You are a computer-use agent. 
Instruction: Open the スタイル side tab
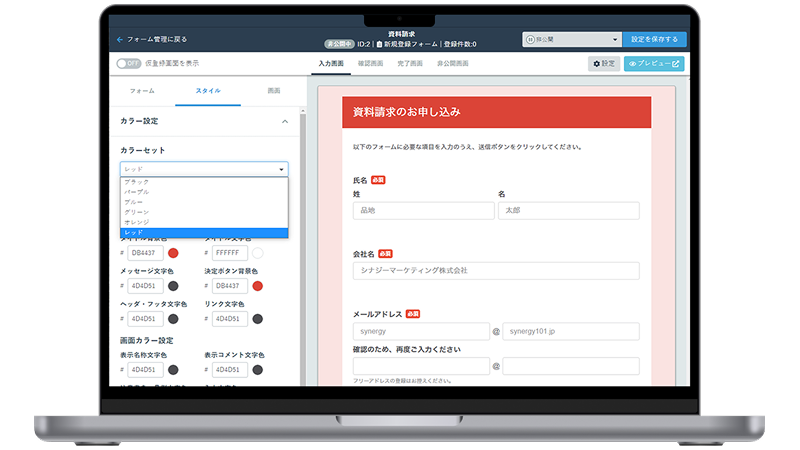click(x=208, y=91)
